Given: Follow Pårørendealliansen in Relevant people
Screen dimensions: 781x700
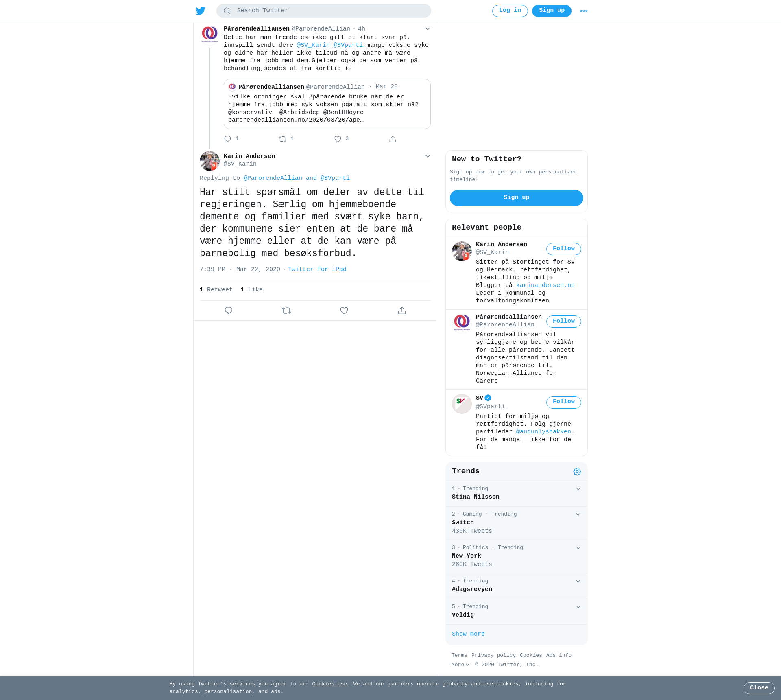Looking at the screenshot, I should [563, 322].
